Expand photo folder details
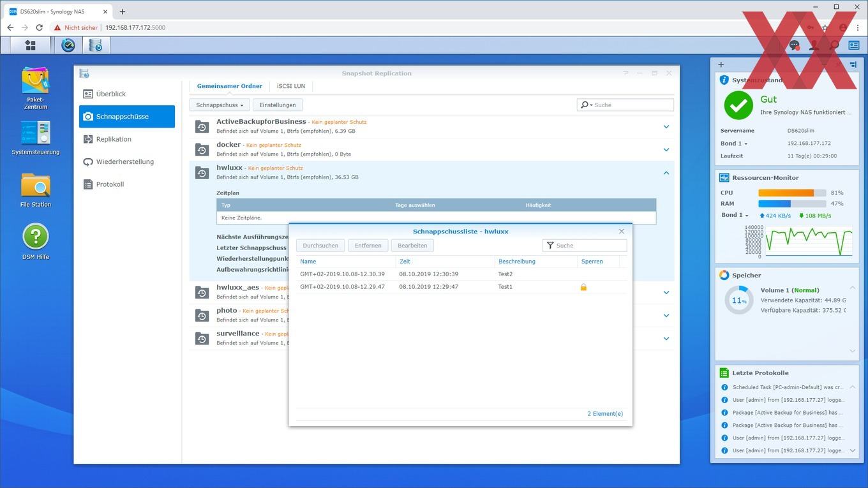Image resolution: width=868 pixels, height=488 pixels. (x=666, y=315)
